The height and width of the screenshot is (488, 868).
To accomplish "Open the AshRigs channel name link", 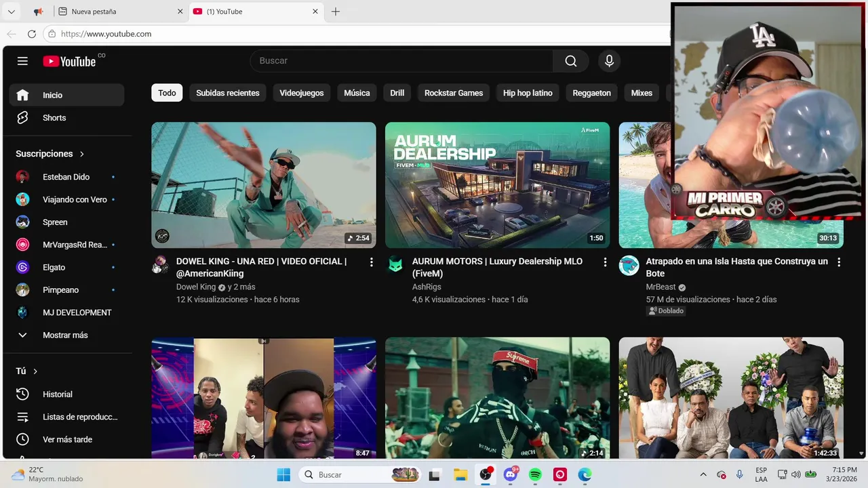I will 427,287.
